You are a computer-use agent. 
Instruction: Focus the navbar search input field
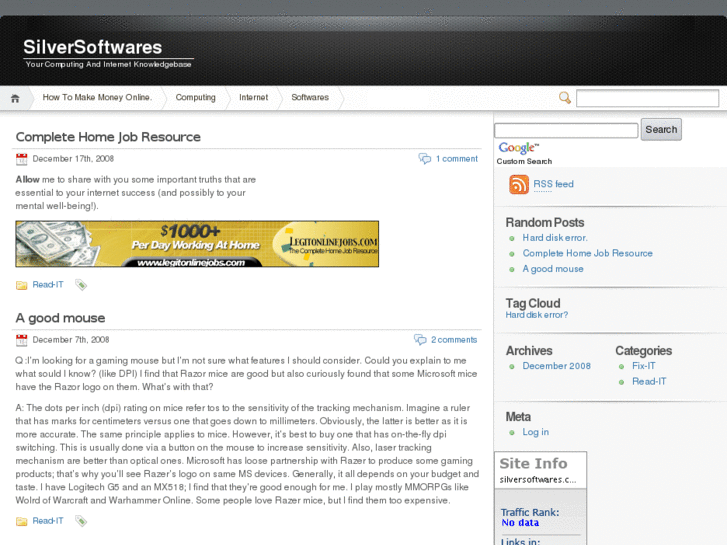[647, 98]
